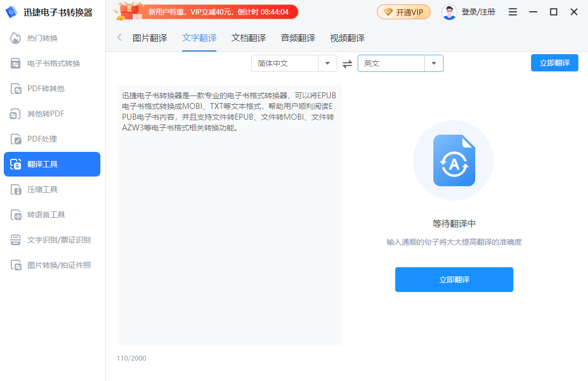Click the 热门转换 flame icon
This screenshot has width=588, height=381.
[x=16, y=38]
